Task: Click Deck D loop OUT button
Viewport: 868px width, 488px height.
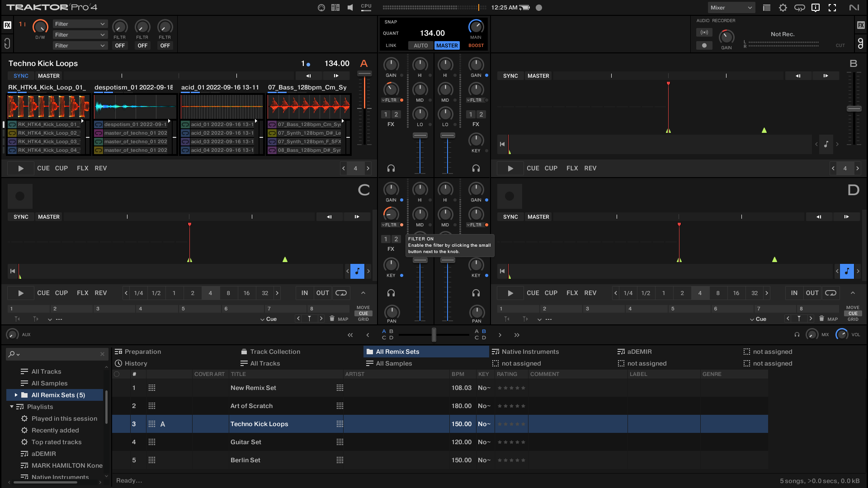Action: pyautogui.click(x=812, y=293)
